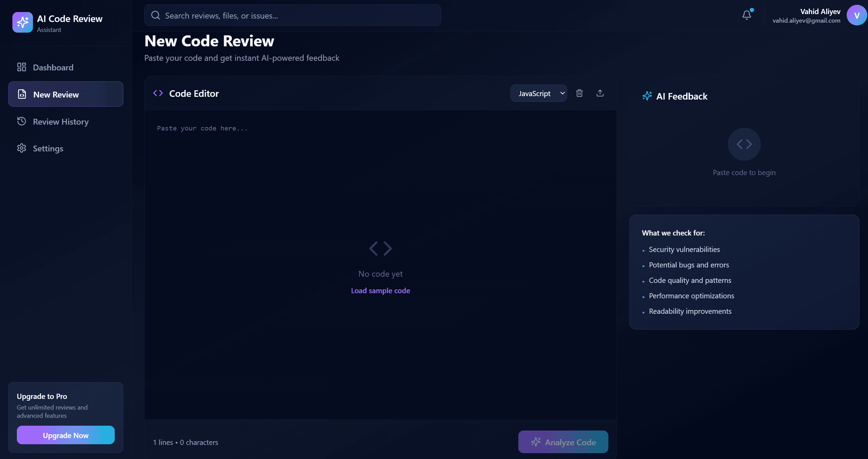Open the JavaScript language dropdown
The width and height of the screenshot is (868, 459).
coord(539,93)
